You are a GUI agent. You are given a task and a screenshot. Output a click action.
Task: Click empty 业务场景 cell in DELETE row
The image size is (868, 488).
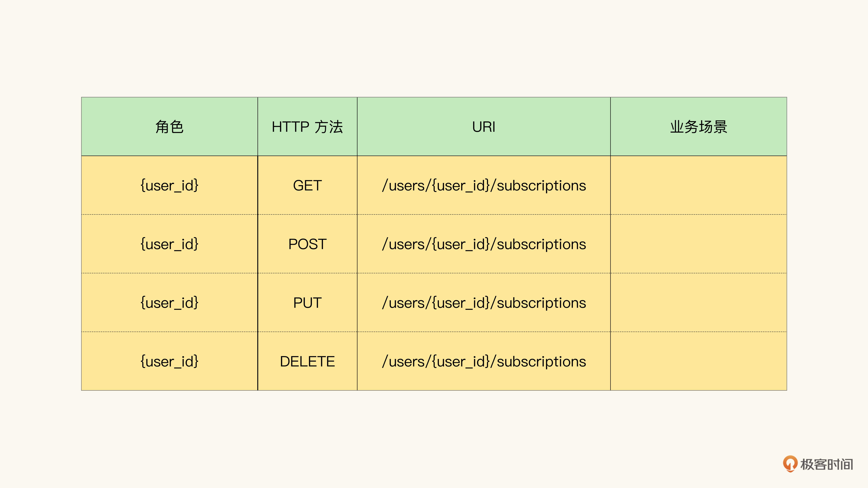click(x=699, y=361)
